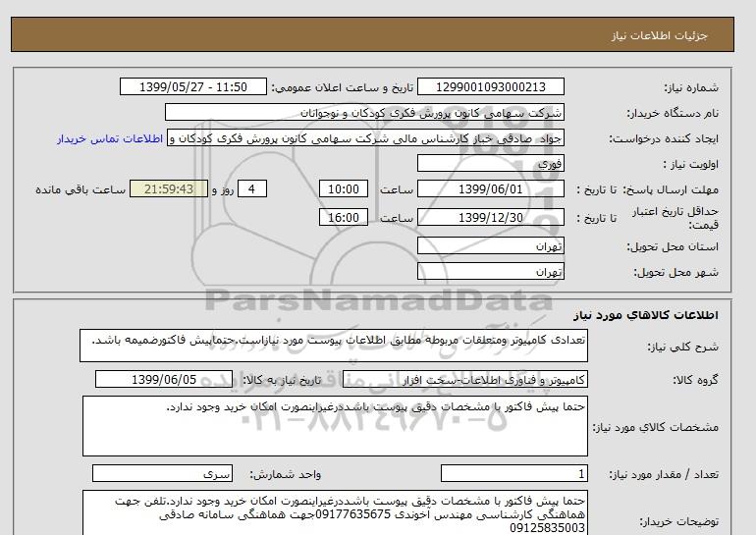Click the response deadline time field 10:00
This screenshot has height=535, width=756.
[344, 188]
